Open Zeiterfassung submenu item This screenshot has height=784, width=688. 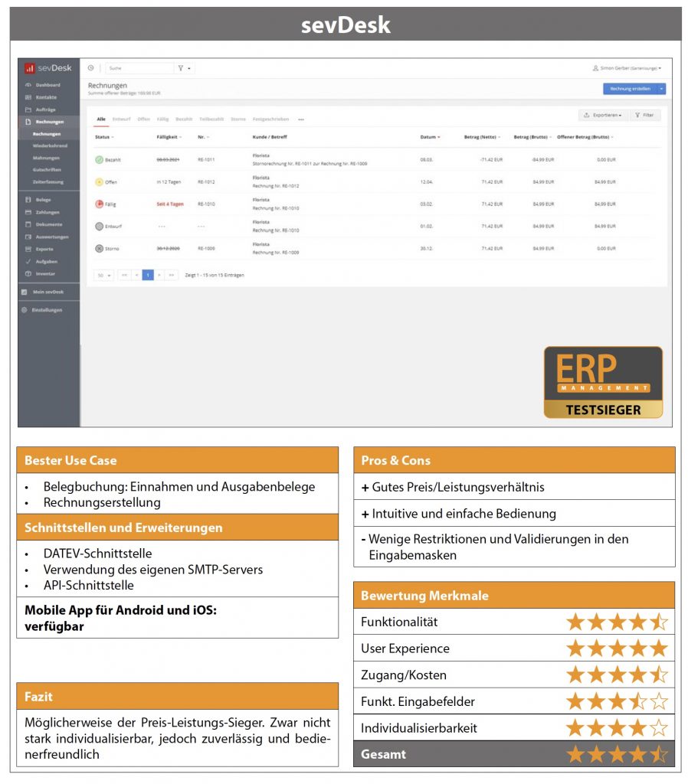pyautogui.click(x=48, y=182)
